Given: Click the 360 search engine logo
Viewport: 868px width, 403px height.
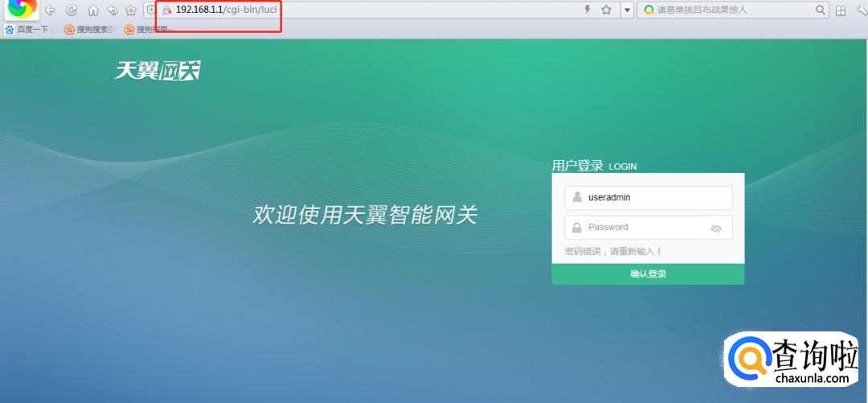Looking at the screenshot, I should click(x=649, y=10).
